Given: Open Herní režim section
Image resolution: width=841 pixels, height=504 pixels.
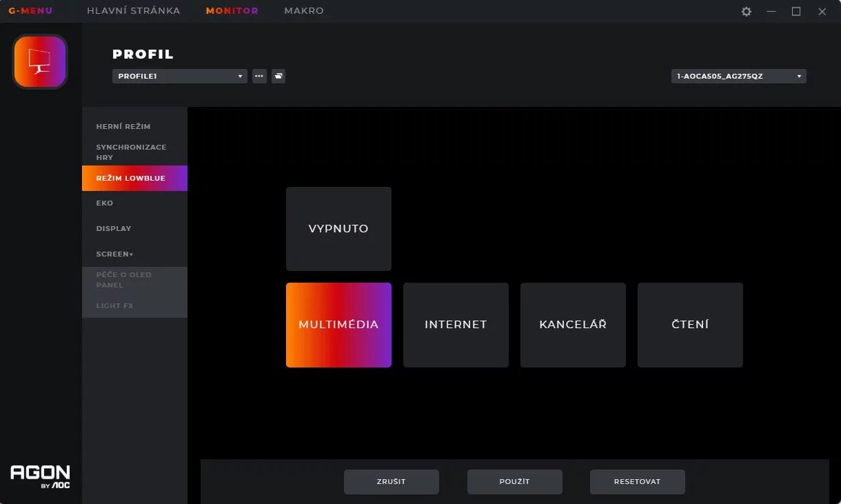Looking at the screenshot, I should [x=134, y=126].
